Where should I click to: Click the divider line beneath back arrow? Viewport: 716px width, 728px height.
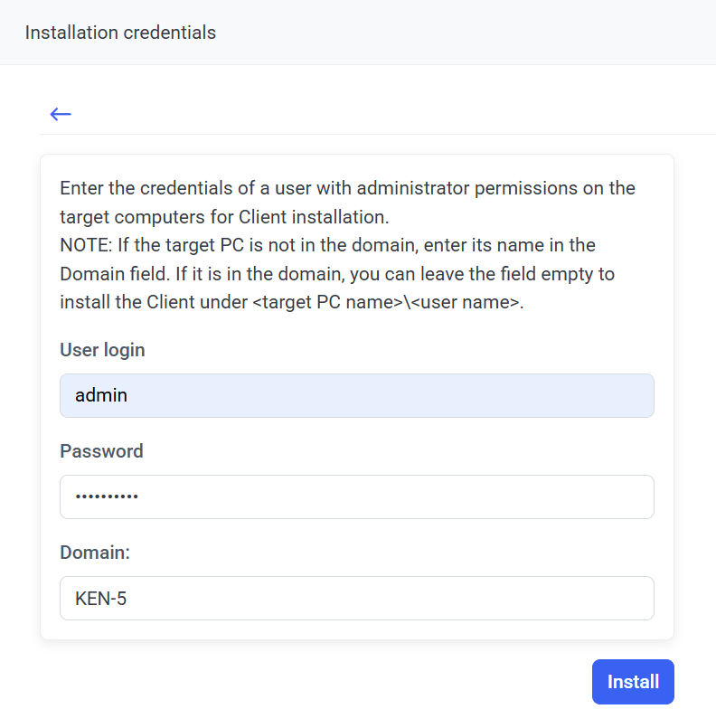point(362,135)
